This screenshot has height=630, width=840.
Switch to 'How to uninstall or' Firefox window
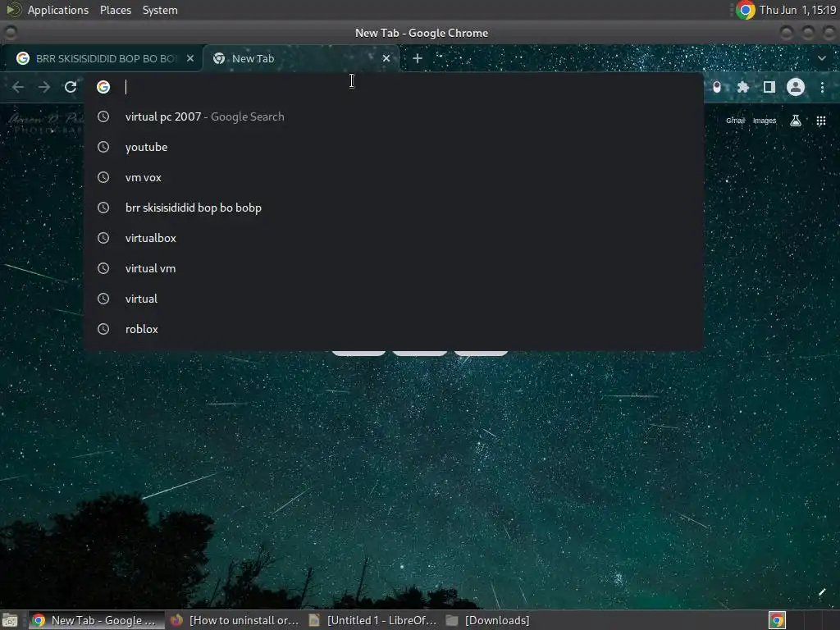235,620
